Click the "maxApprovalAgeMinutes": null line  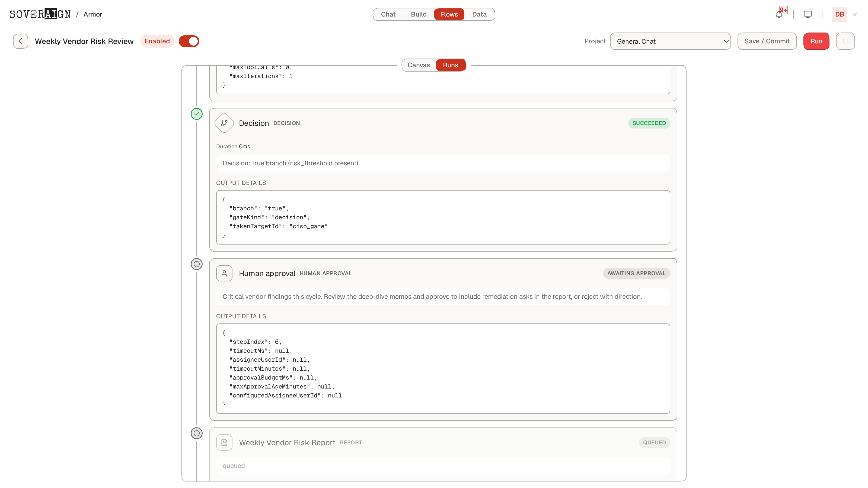[282, 387]
